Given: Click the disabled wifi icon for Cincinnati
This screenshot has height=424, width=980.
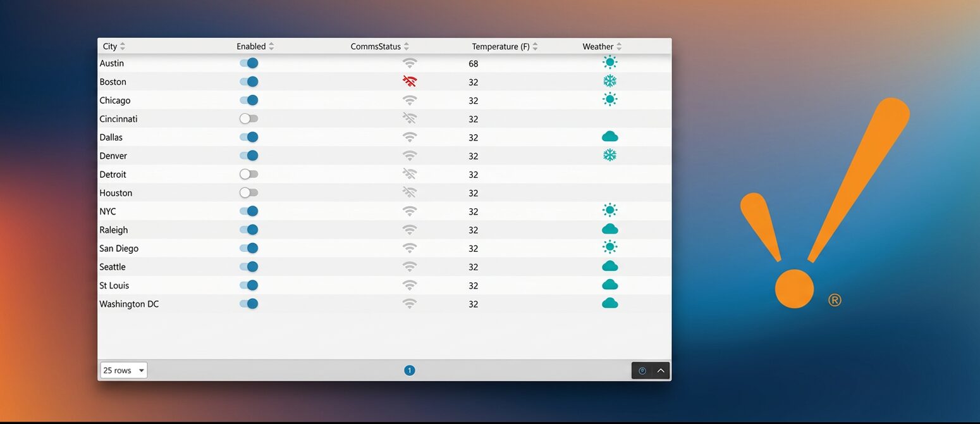Looking at the screenshot, I should [x=410, y=119].
